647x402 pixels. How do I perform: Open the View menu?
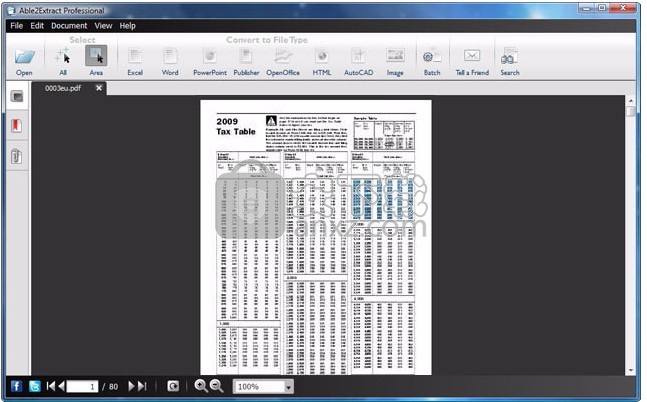pos(103,26)
